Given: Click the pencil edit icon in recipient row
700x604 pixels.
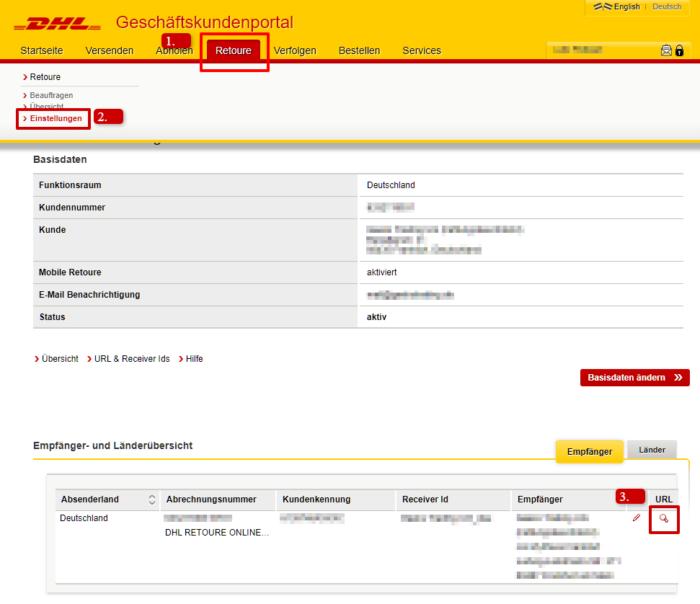Looking at the screenshot, I should tap(637, 518).
